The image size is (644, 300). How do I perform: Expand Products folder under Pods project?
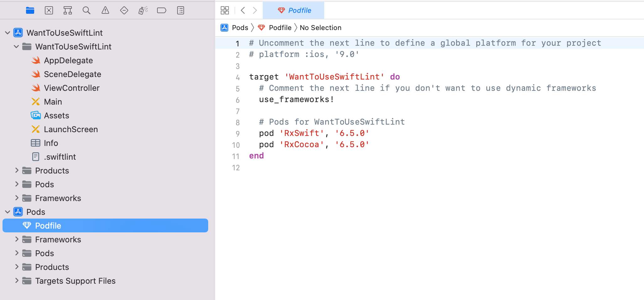coord(17,267)
